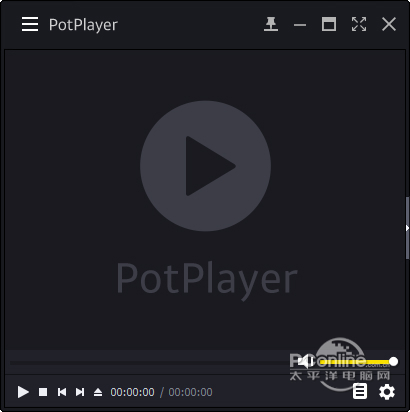Mute audio with the speaker icon
This screenshot has width=410, height=412.
click(306, 361)
